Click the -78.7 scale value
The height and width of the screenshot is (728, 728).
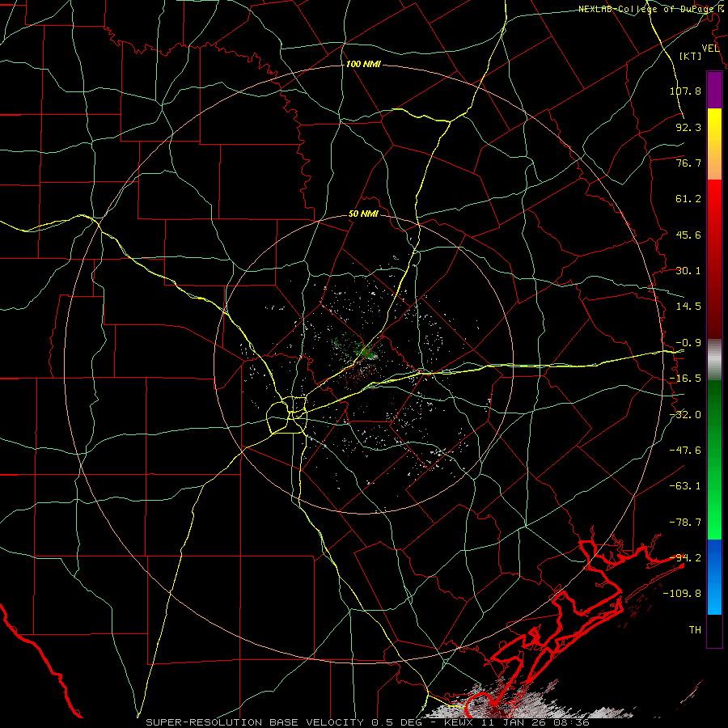(685, 523)
